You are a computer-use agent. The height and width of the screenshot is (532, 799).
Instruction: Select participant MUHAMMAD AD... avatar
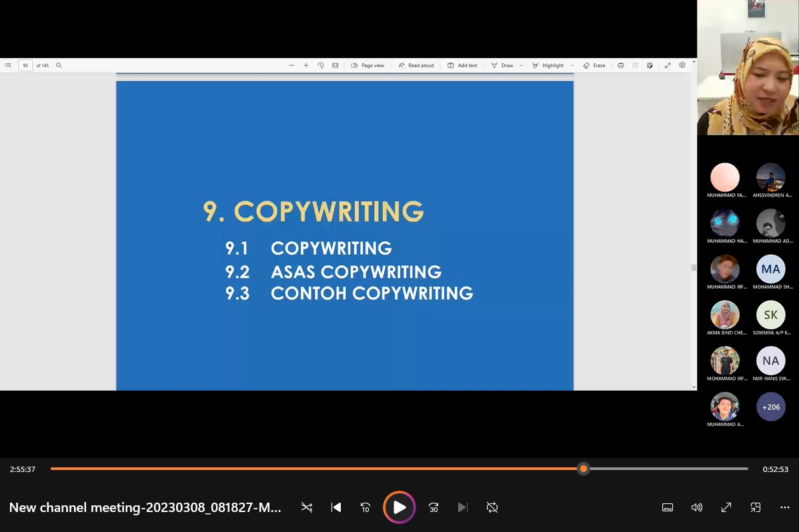pos(770,223)
